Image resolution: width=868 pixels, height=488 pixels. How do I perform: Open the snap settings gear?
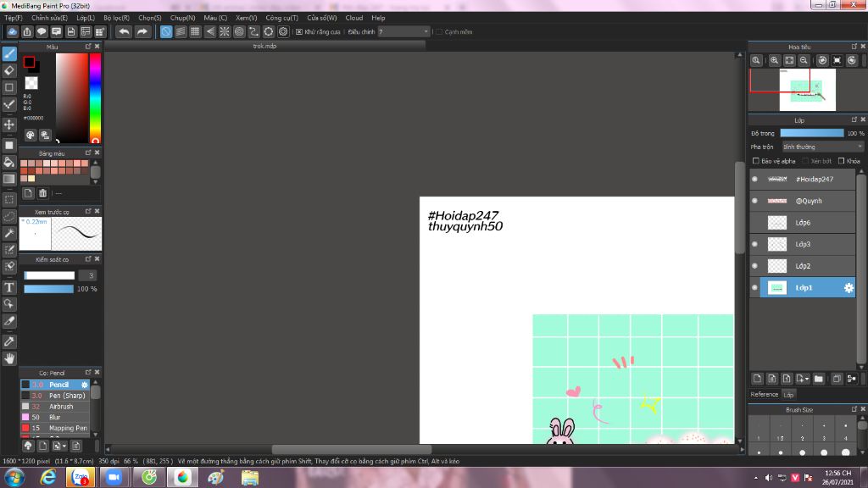pyautogui.click(x=283, y=32)
